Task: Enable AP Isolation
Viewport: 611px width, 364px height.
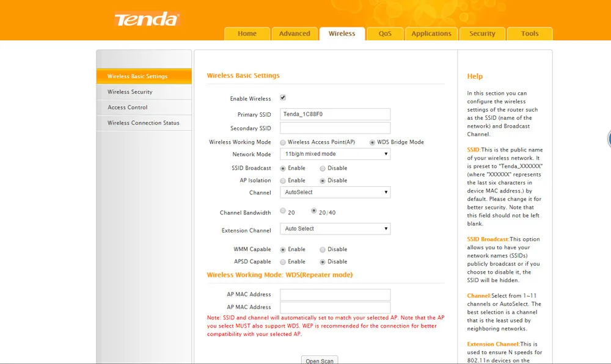Action: pyautogui.click(x=283, y=181)
